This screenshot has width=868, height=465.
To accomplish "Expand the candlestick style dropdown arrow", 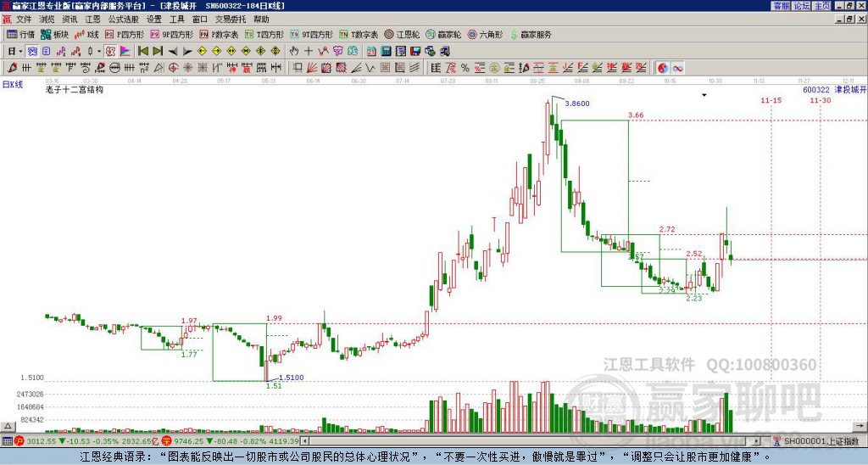I will tap(99, 51).
